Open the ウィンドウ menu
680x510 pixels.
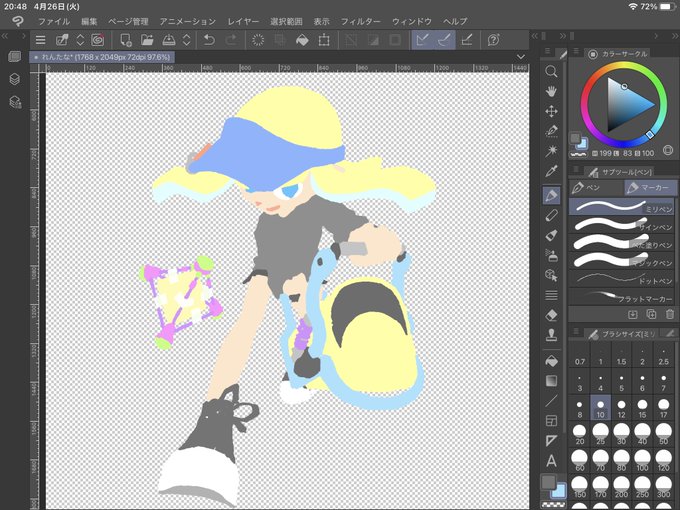click(412, 21)
